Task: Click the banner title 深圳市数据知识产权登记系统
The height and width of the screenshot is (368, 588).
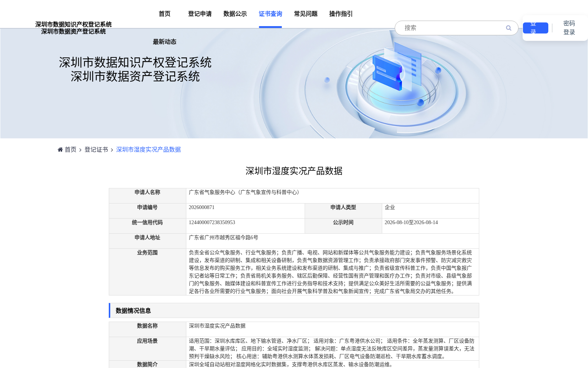Action: [135, 63]
